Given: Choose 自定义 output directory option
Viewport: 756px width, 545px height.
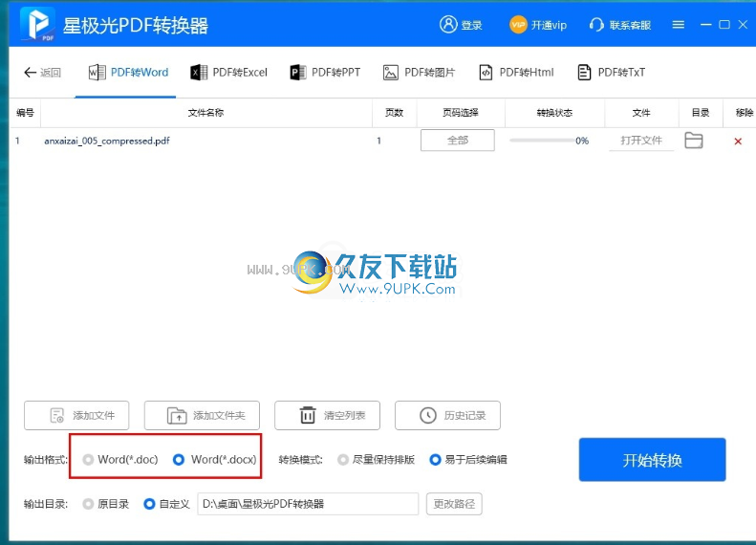Looking at the screenshot, I should 167,504.
